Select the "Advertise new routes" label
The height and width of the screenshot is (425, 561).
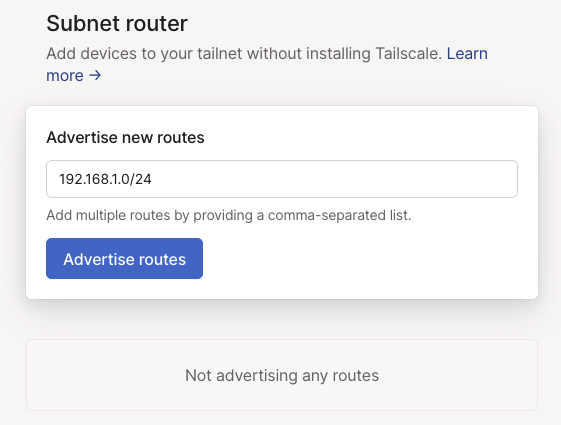[125, 137]
